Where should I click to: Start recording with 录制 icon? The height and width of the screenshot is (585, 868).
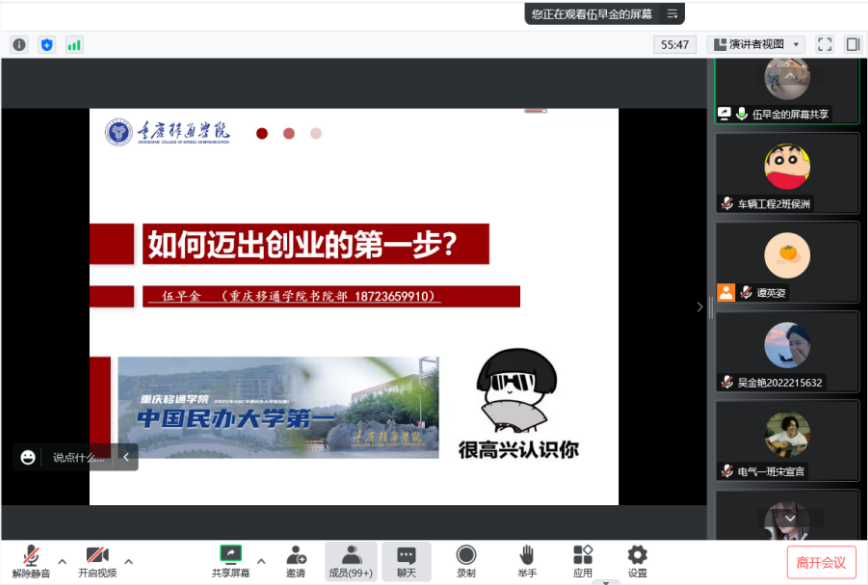(466, 560)
